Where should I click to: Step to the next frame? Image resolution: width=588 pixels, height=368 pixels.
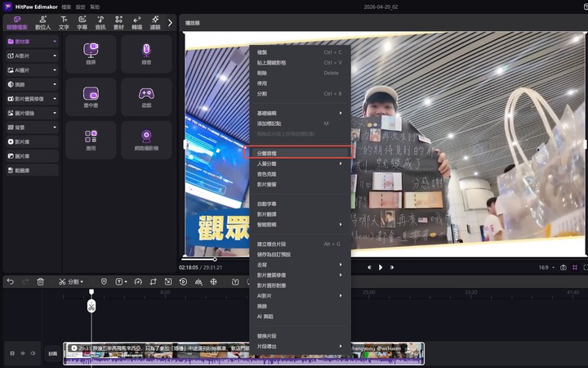pos(392,267)
